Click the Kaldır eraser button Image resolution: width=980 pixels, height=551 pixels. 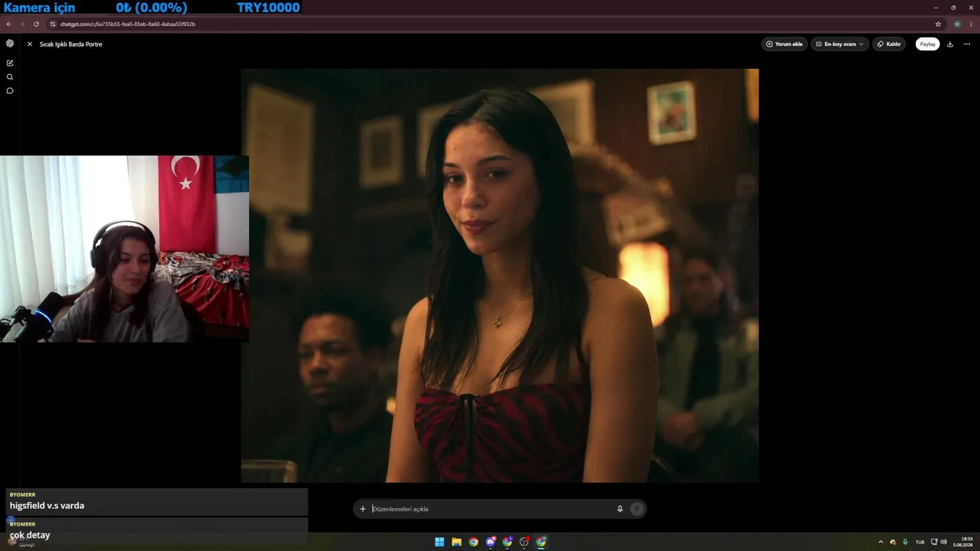[x=890, y=44]
